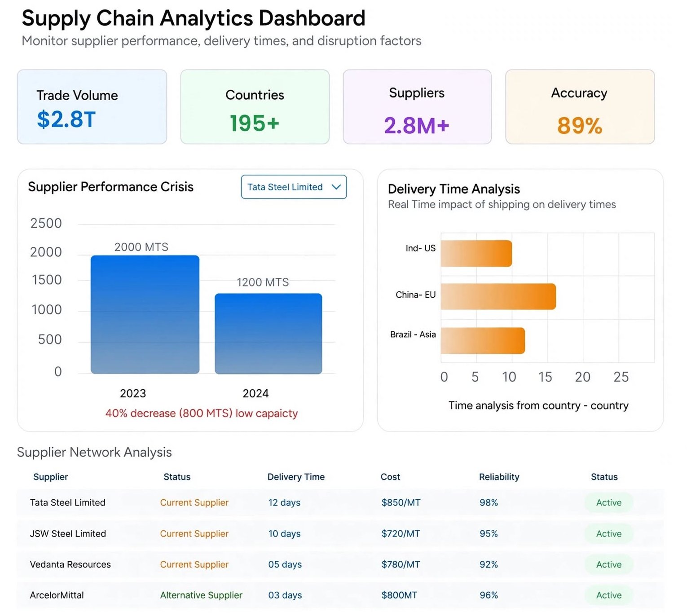Click the 2023 blue bar in chart

click(x=145, y=314)
